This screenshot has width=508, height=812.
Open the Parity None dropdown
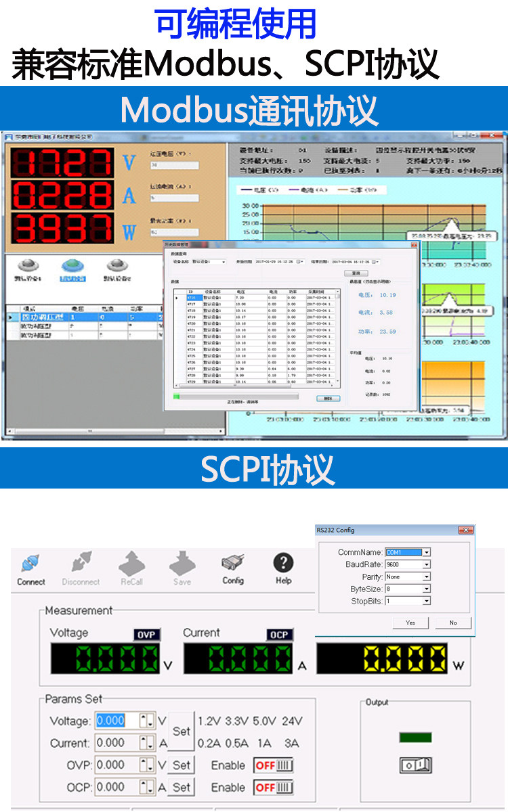click(408, 577)
